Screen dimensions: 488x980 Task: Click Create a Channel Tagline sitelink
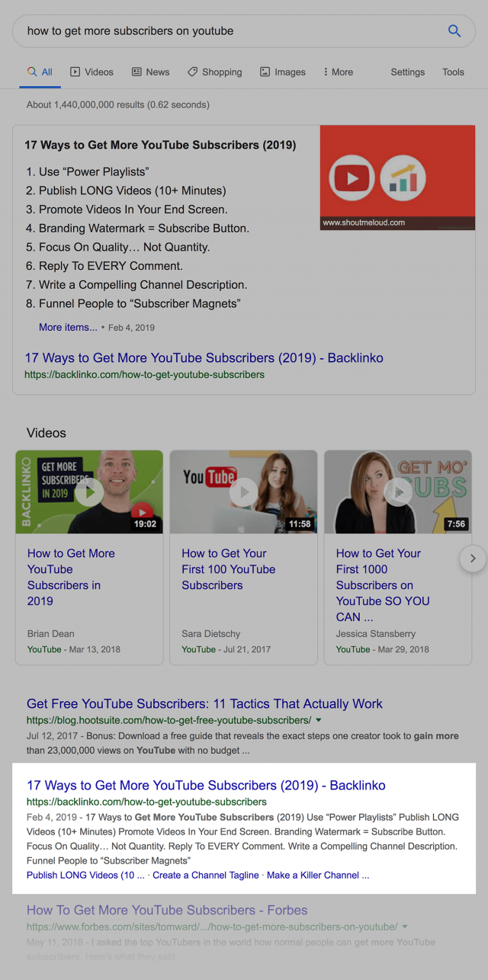(206, 875)
